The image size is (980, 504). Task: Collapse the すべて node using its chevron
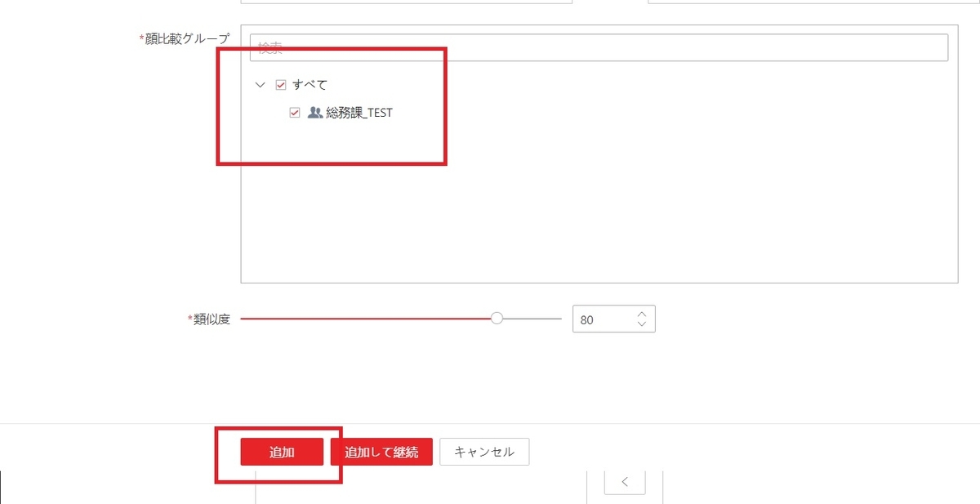pyautogui.click(x=260, y=84)
